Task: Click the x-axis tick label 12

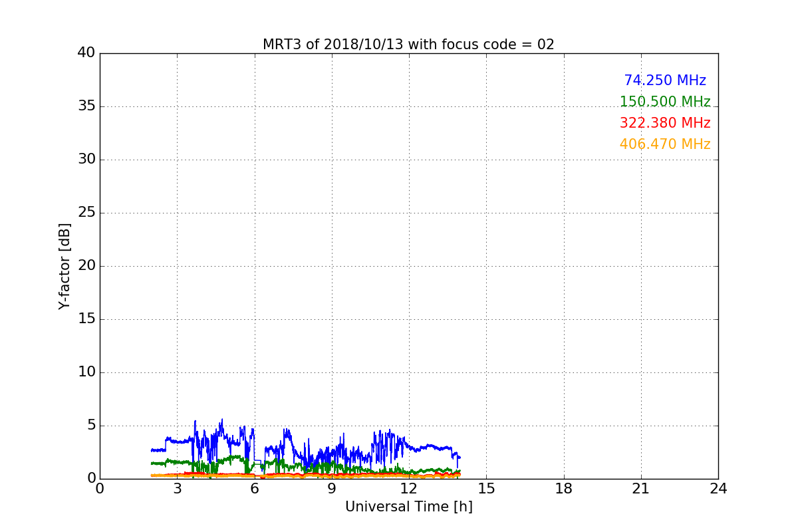Action: 409,489
